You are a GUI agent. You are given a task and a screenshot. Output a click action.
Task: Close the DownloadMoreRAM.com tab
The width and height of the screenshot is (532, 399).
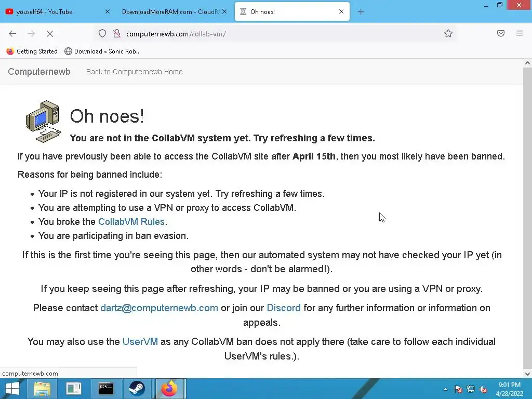tap(224, 11)
